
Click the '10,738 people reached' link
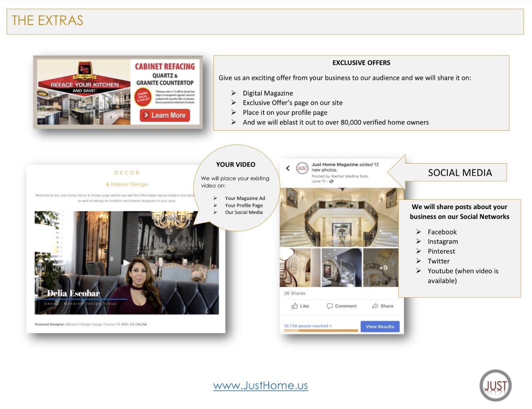pos(307,326)
